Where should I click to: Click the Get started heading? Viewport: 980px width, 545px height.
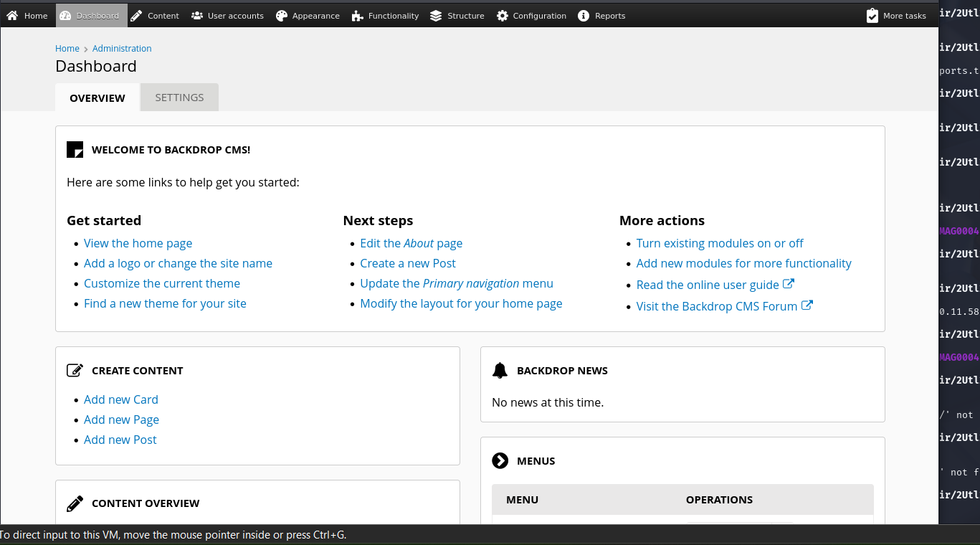tap(104, 220)
